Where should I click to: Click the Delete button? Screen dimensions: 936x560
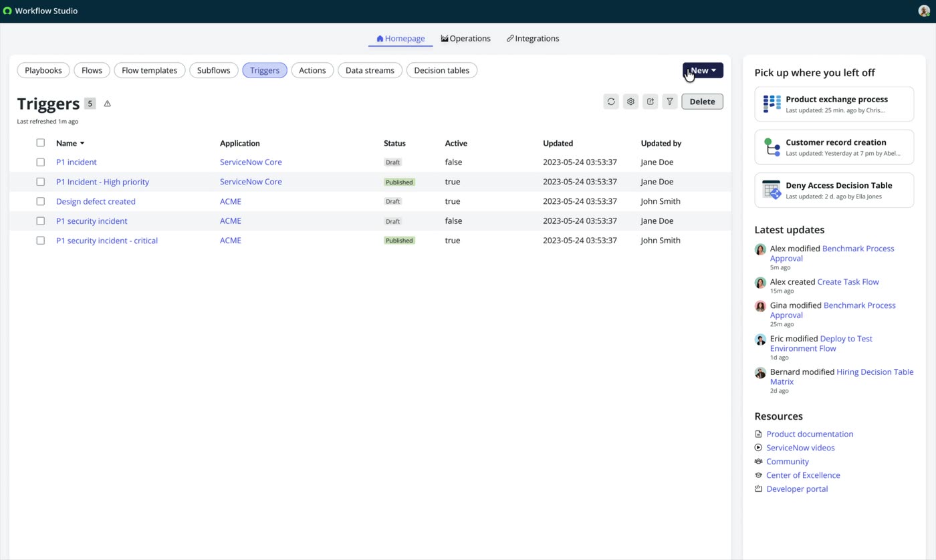pos(702,102)
